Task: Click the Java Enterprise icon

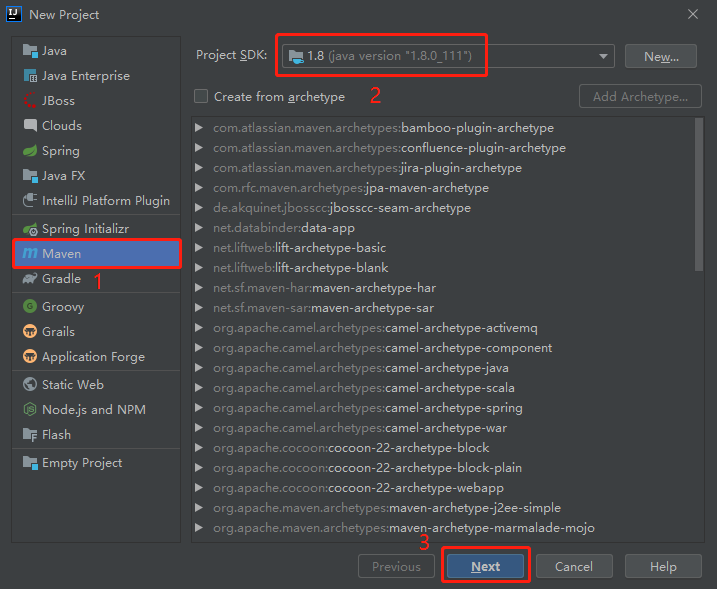Action: [x=30, y=75]
